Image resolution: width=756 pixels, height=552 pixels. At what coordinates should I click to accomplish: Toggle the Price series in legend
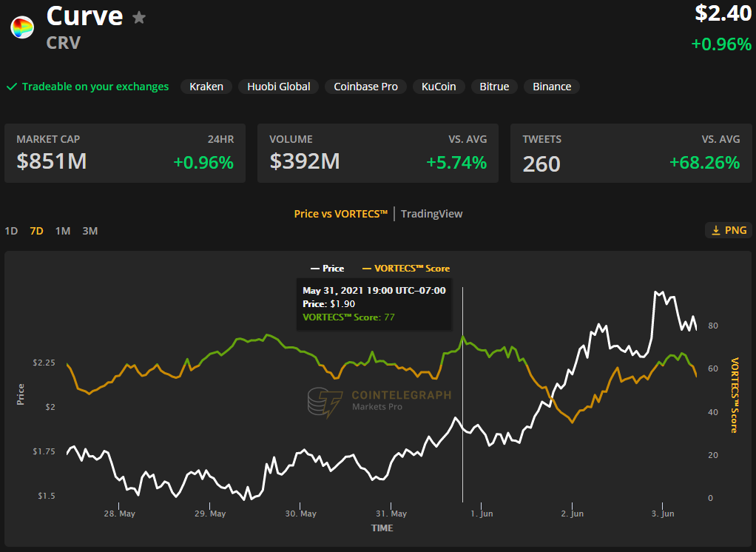pyautogui.click(x=327, y=269)
